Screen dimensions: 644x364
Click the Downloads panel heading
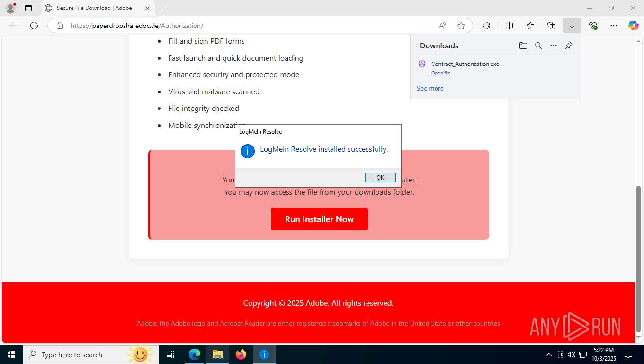coord(439,46)
